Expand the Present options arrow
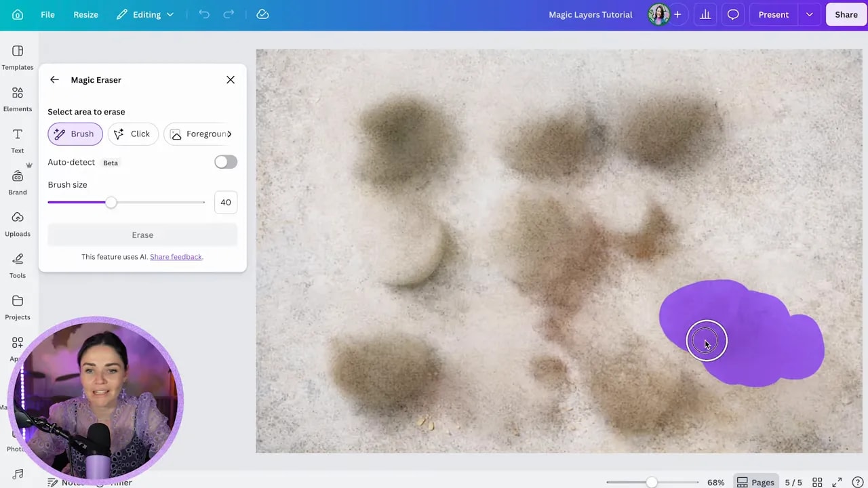 pos(809,14)
